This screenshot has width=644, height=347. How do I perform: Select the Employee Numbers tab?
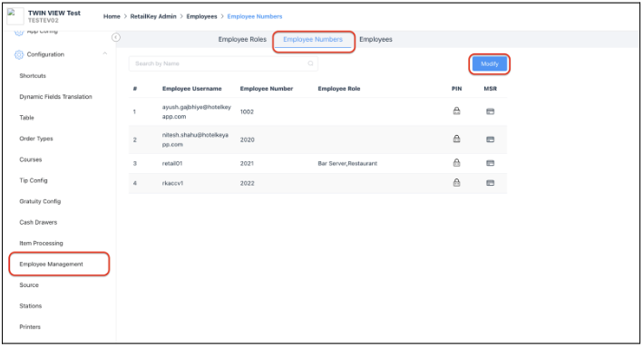(x=313, y=39)
